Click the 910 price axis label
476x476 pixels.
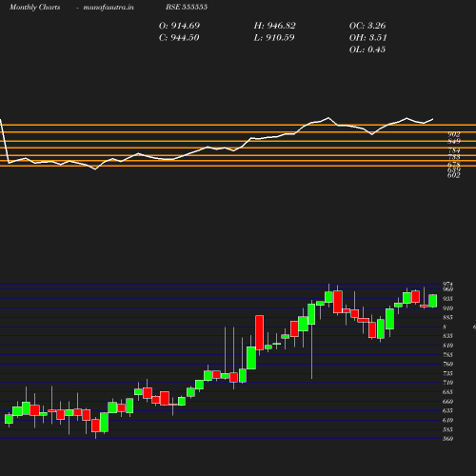447,308
